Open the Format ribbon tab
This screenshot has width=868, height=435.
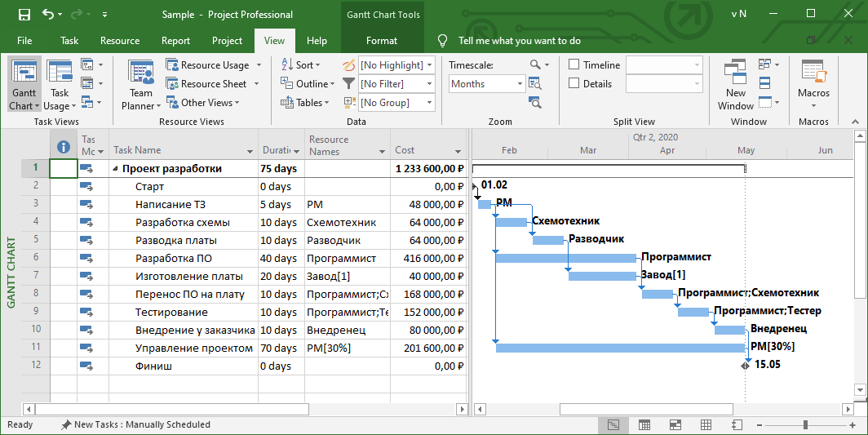(x=382, y=41)
